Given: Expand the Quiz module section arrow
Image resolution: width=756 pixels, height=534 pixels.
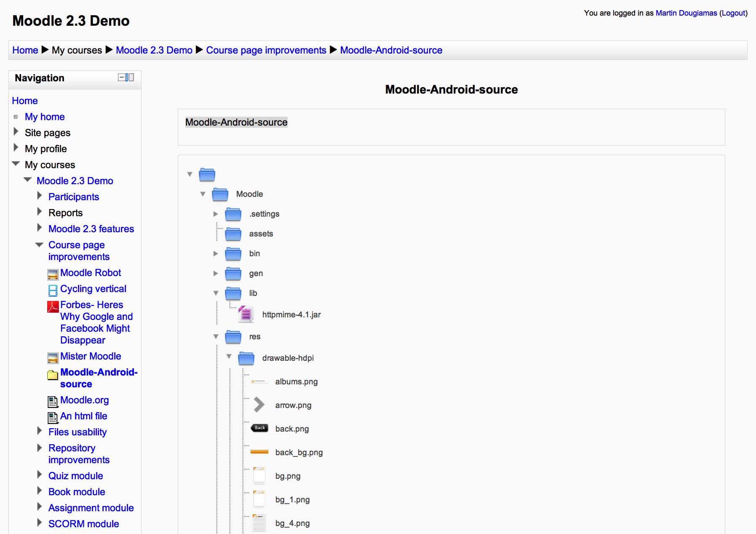Looking at the screenshot, I should click(40, 475).
